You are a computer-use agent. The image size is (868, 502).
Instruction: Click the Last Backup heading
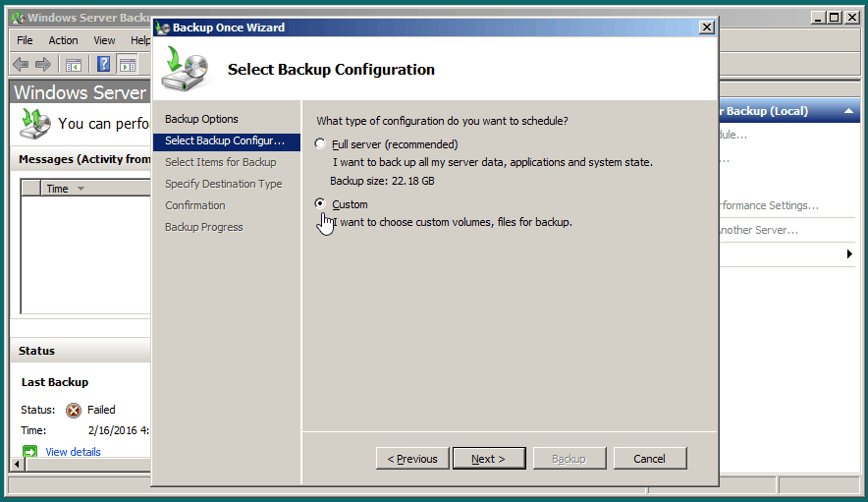point(55,382)
